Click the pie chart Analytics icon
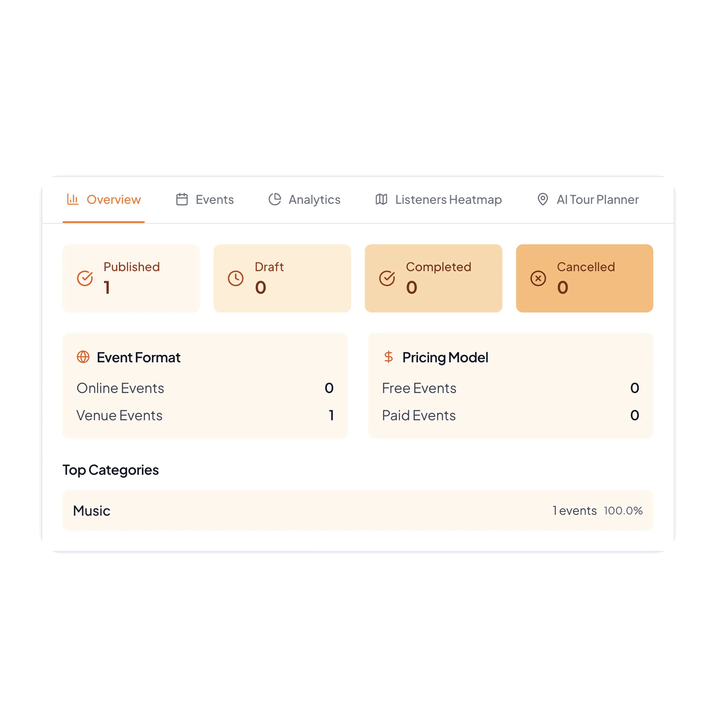Screen dimensions: 716x728 274,199
